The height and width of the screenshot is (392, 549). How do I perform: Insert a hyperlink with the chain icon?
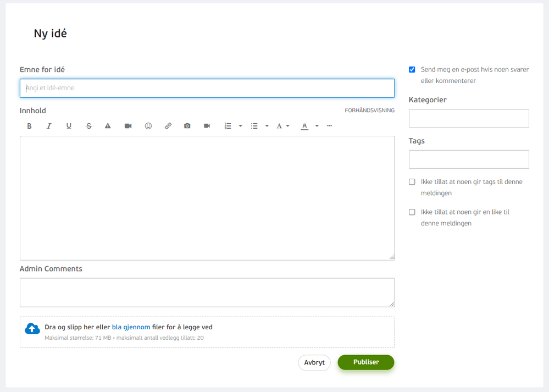(168, 126)
